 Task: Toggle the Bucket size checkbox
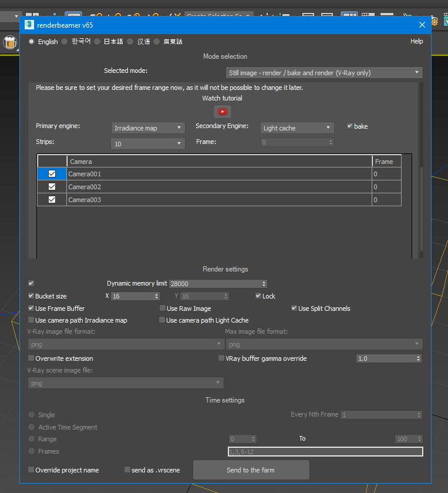point(31,296)
